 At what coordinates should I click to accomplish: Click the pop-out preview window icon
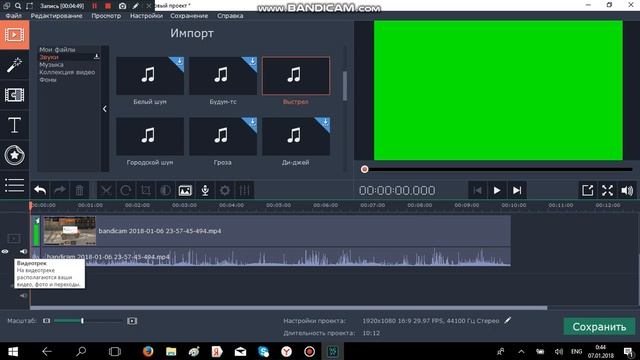(587, 190)
